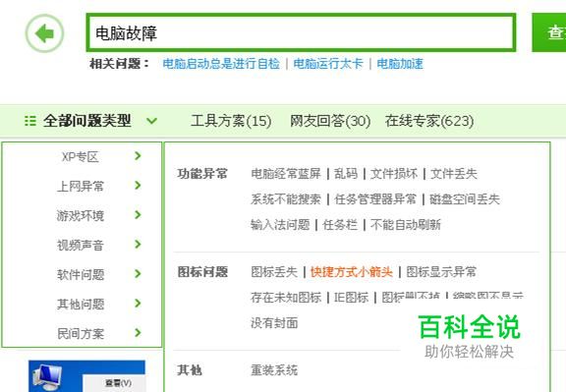This screenshot has height=392, width=566.
Task: Click the list icon beside 全部问题类型
Action: click(x=30, y=121)
